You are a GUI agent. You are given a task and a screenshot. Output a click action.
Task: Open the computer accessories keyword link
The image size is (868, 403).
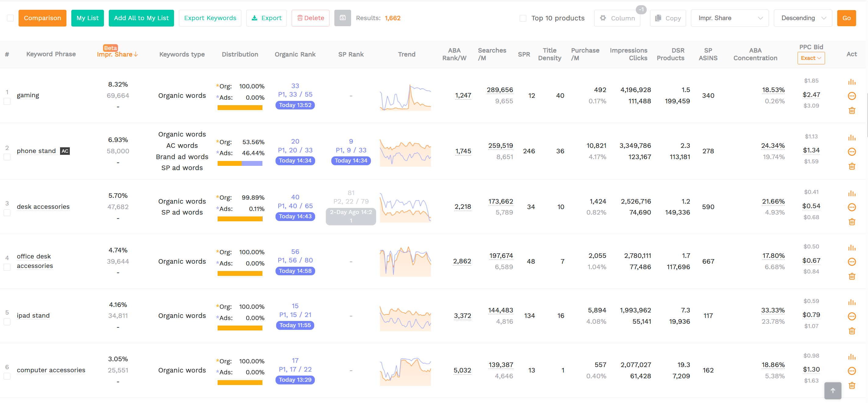pyautogui.click(x=51, y=370)
